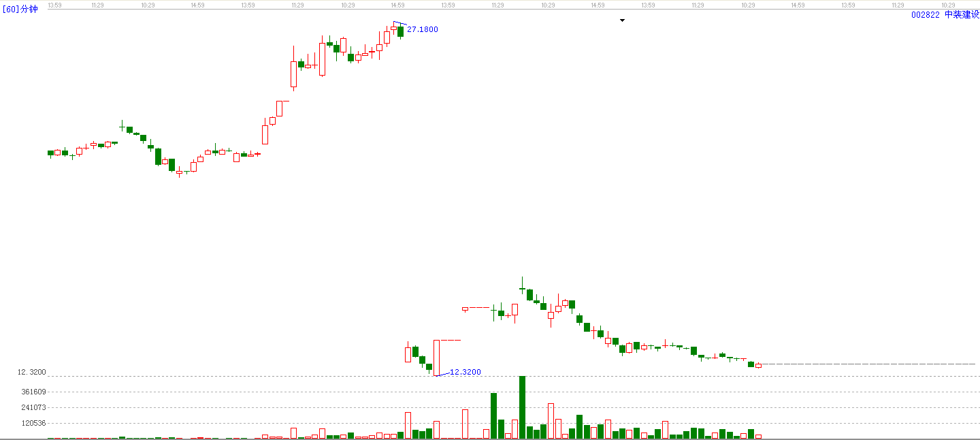Select the tall white candle touching the 12.3200 low

(436, 357)
